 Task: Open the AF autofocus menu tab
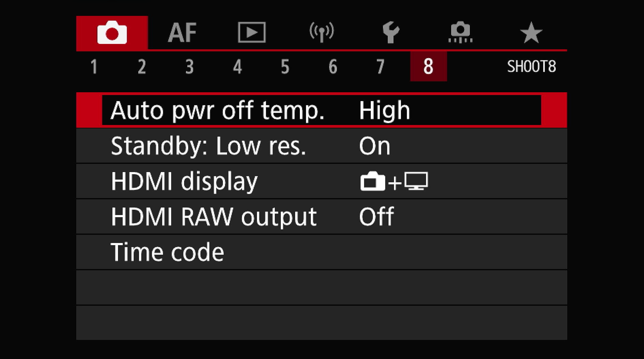coord(182,33)
